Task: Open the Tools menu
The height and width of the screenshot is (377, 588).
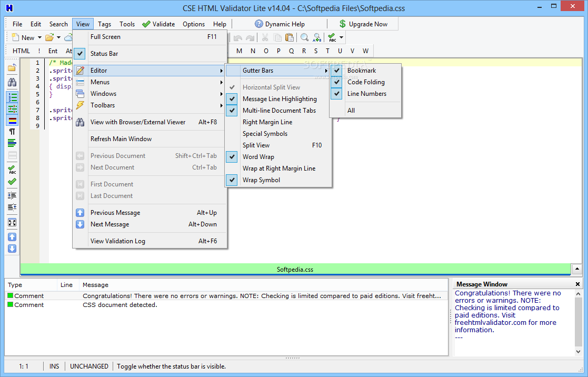Action: click(x=127, y=24)
